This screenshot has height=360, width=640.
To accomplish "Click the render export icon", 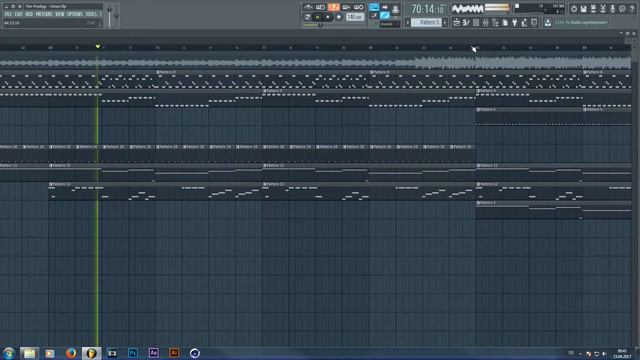I will click(593, 9).
